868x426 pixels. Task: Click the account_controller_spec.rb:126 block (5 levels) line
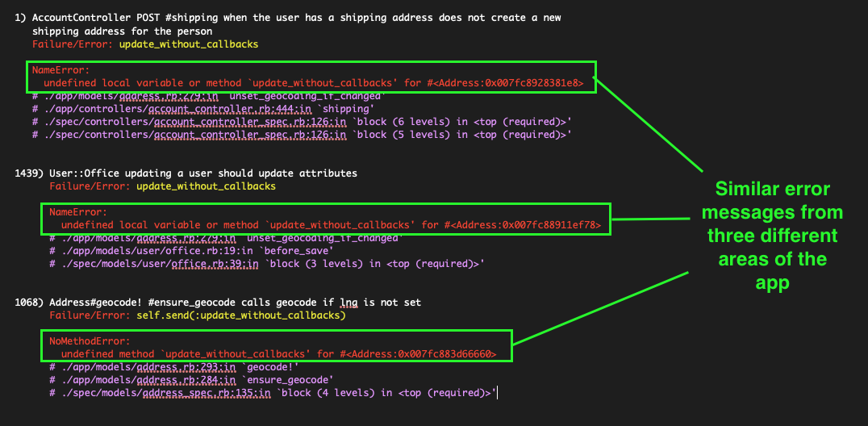(302, 135)
